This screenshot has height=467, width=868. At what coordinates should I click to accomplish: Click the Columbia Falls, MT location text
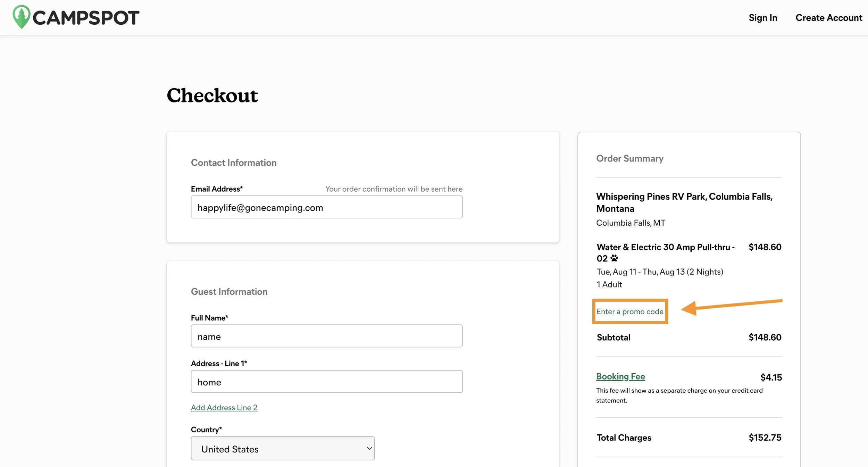click(x=631, y=223)
